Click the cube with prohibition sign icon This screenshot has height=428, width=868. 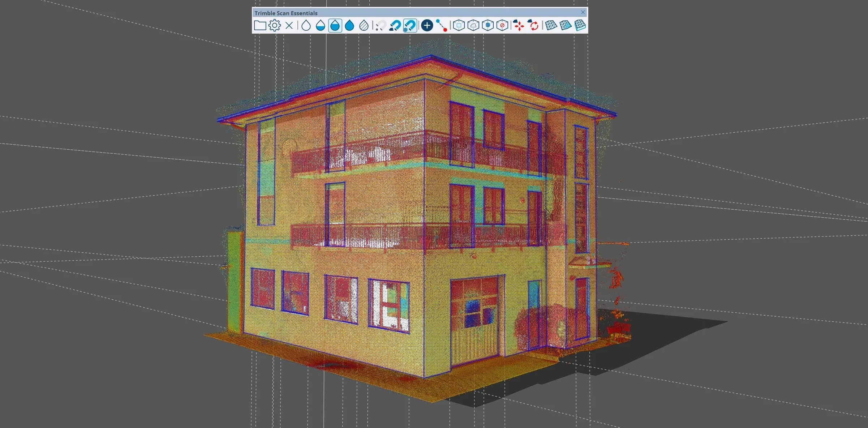pos(502,26)
